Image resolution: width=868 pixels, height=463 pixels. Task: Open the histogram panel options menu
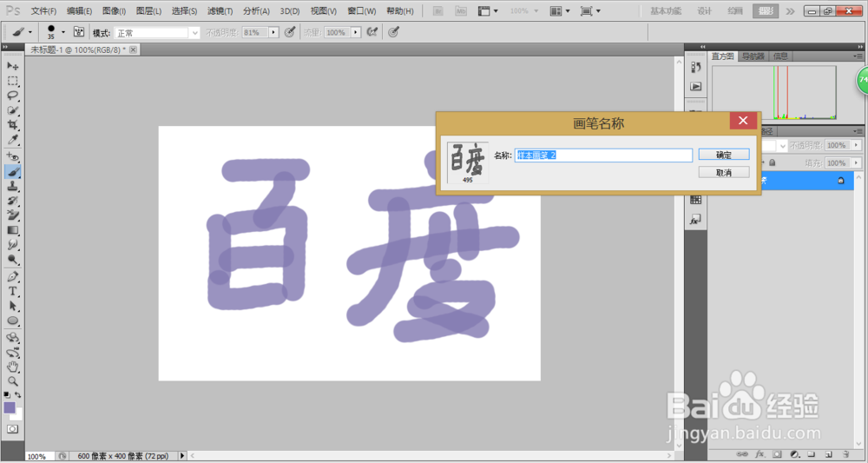pos(858,56)
